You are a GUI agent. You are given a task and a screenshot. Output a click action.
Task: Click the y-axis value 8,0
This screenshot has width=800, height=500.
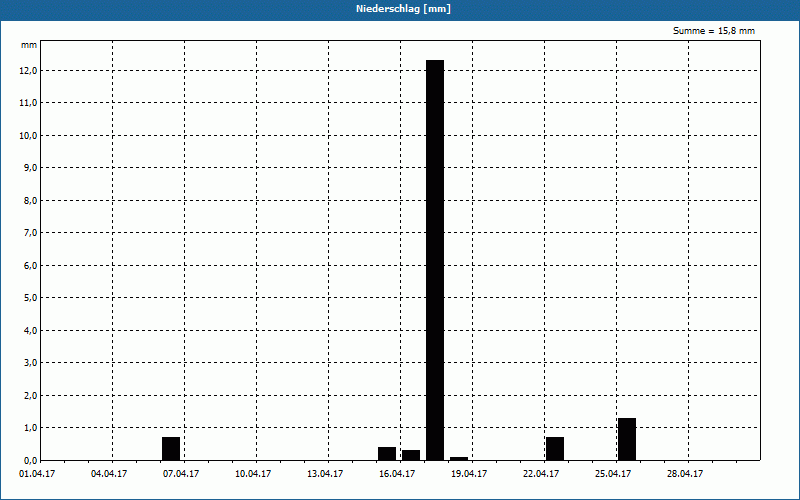click(x=30, y=201)
